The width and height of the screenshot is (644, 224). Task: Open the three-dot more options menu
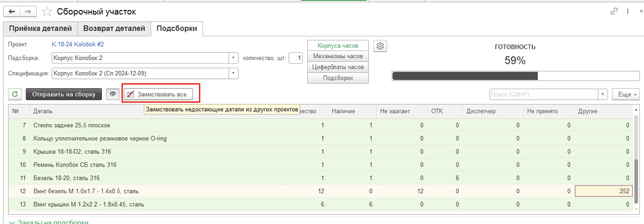627,11
